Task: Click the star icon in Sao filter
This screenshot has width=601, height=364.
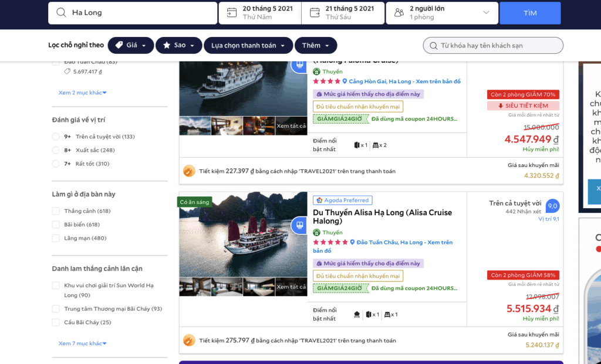Action: coord(167,45)
